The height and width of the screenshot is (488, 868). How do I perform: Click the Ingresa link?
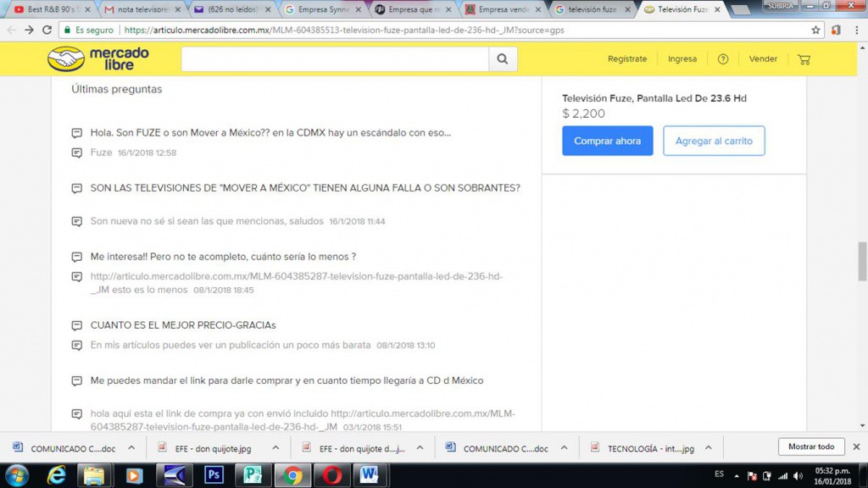click(682, 58)
